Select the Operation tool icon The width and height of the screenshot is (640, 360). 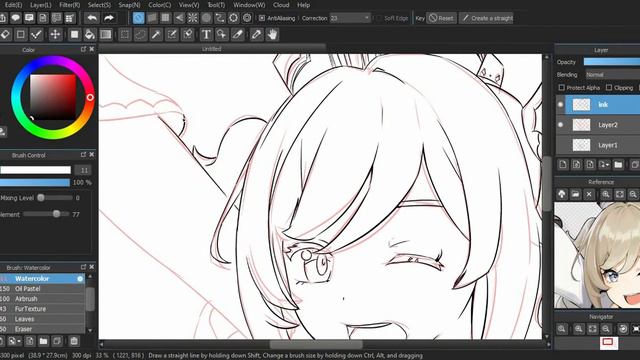click(x=222, y=35)
